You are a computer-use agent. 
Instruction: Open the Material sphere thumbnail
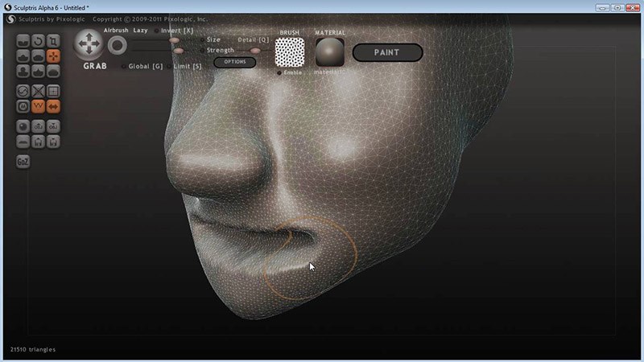click(329, 52)
